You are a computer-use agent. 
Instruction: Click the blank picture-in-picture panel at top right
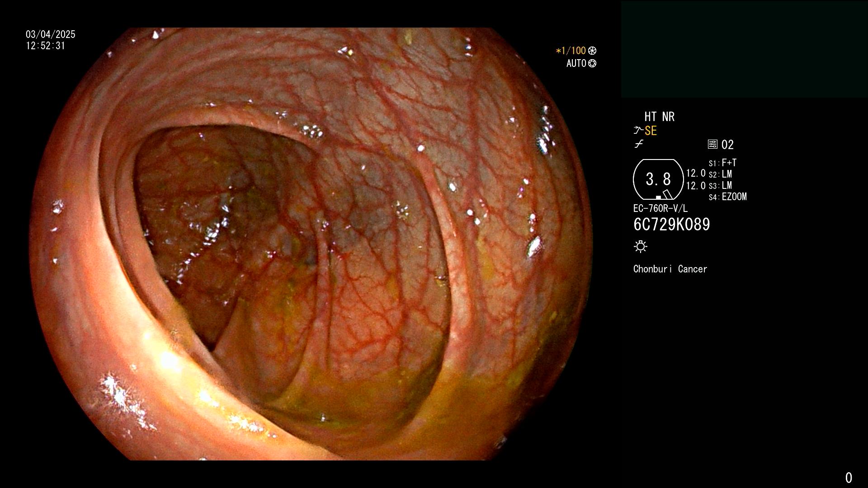pyautogui.click(x=744, y=49)
